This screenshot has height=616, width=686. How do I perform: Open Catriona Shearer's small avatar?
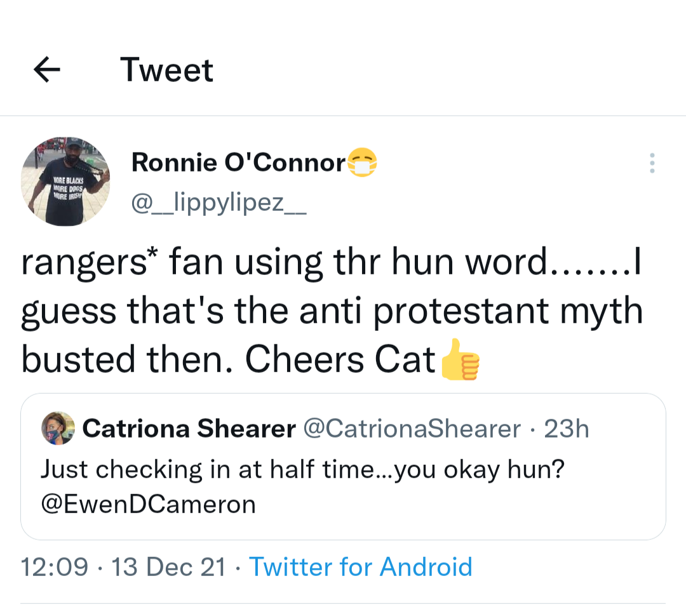pyautogui.click(x=58, y=429)
